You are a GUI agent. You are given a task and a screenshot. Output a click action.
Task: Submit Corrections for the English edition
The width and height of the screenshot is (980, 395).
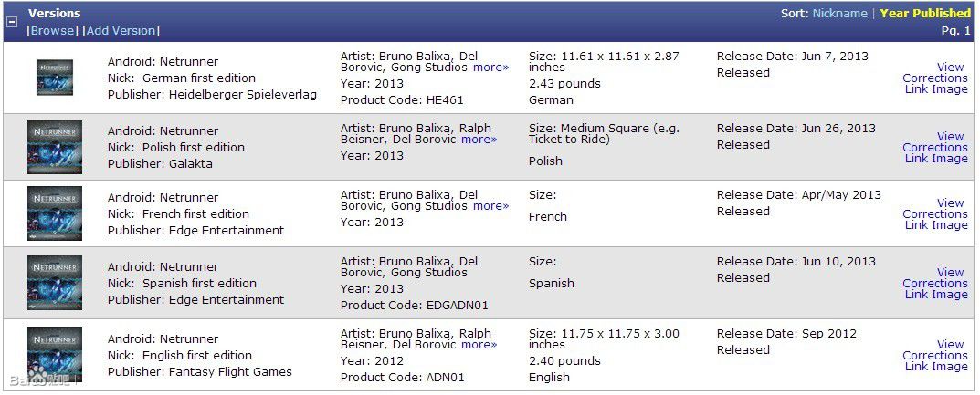(934, 356)
